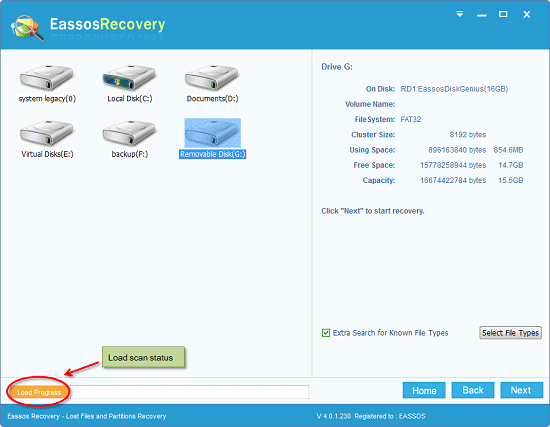
Task: Click the Removable Disk(G:) label
Action: click(212, 154)
